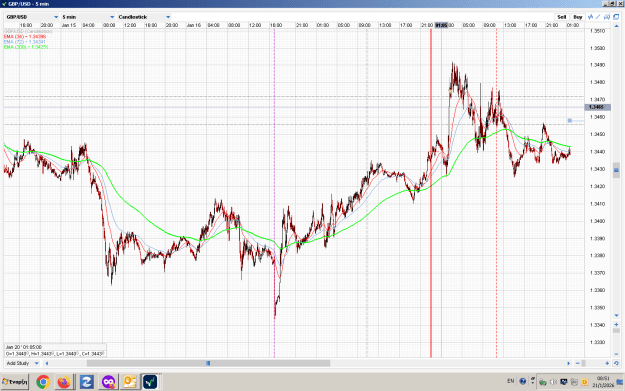Open the Candlestick chart type dropdown

[144, 17]
